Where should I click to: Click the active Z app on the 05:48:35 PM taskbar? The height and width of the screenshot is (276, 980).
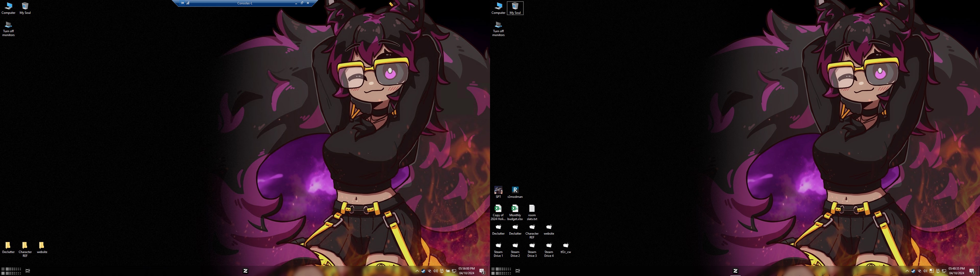pos(735,271)
